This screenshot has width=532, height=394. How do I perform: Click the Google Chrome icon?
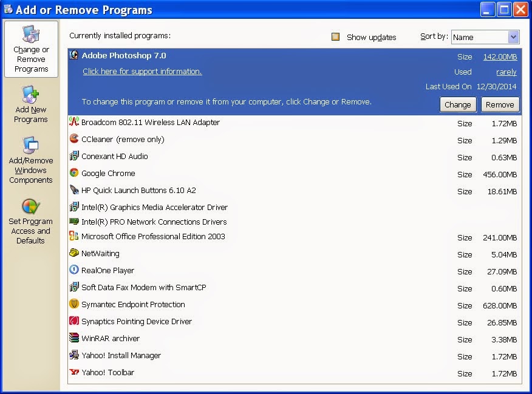(x=74, y=172)
